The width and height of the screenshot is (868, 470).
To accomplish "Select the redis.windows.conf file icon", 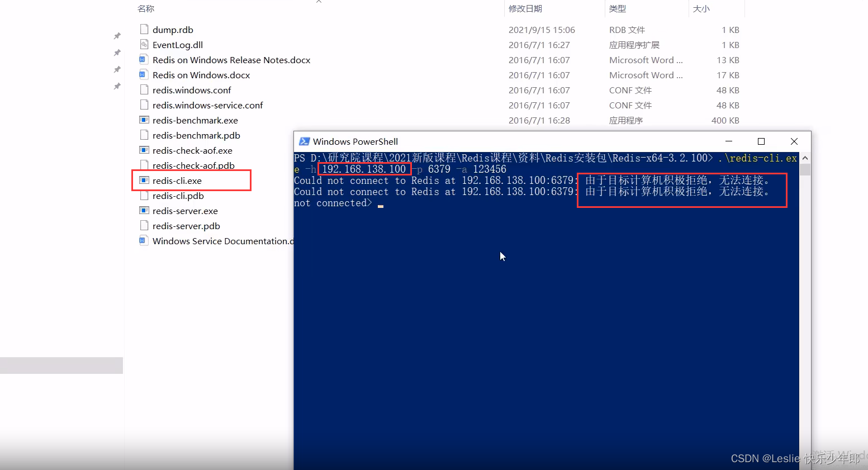I will (x=144, y=89).
